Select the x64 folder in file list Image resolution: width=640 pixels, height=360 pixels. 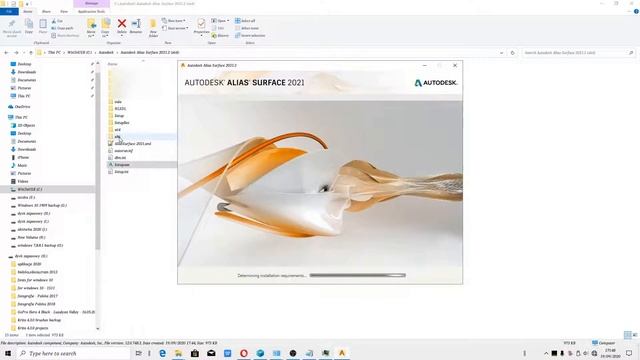[117, 130]
